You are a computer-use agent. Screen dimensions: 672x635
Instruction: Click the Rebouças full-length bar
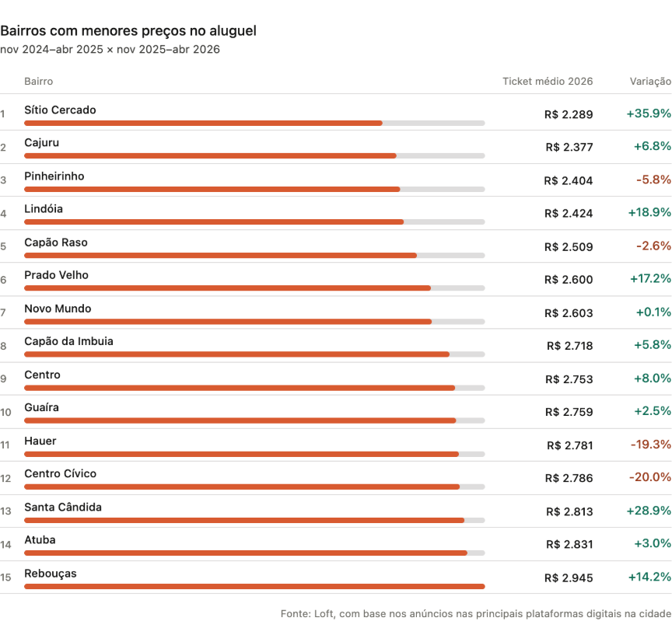click(x=254, y=586)
